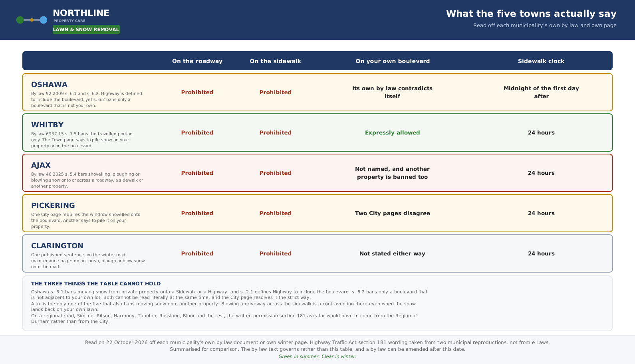Click the Oshawa by law 92 2009 description
This screenshot has height=364, width=635.
click(x=87, y=99)
